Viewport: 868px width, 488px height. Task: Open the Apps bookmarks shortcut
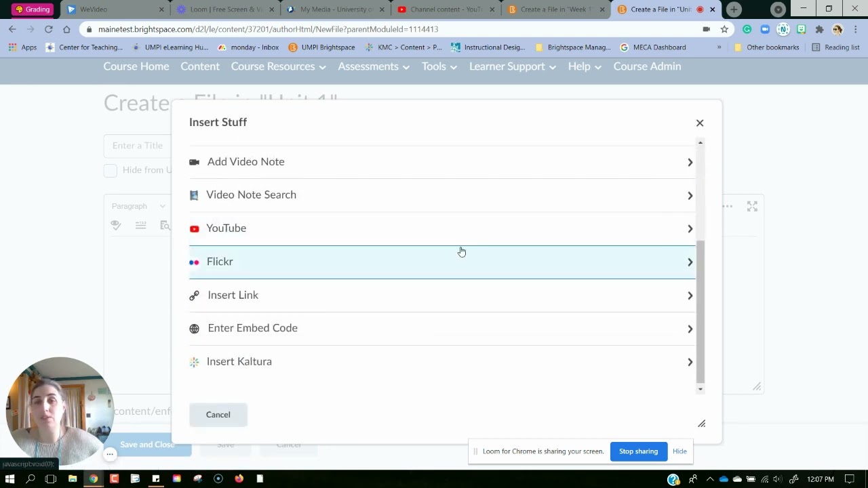(22, 47)
